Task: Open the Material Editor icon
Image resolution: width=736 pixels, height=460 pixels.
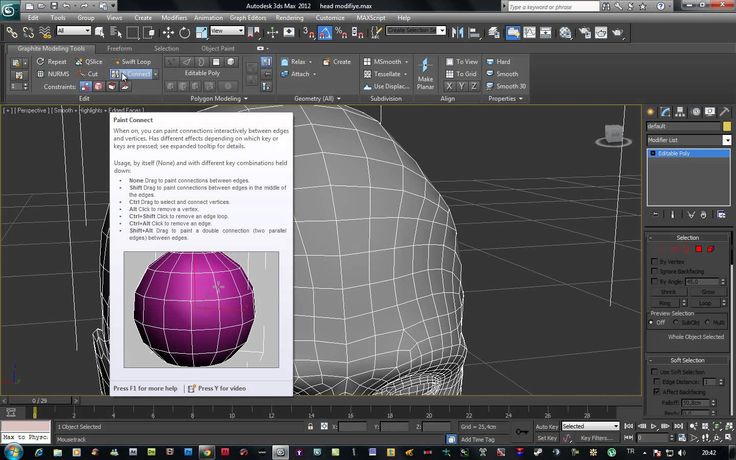Action: tap(565, 32)
